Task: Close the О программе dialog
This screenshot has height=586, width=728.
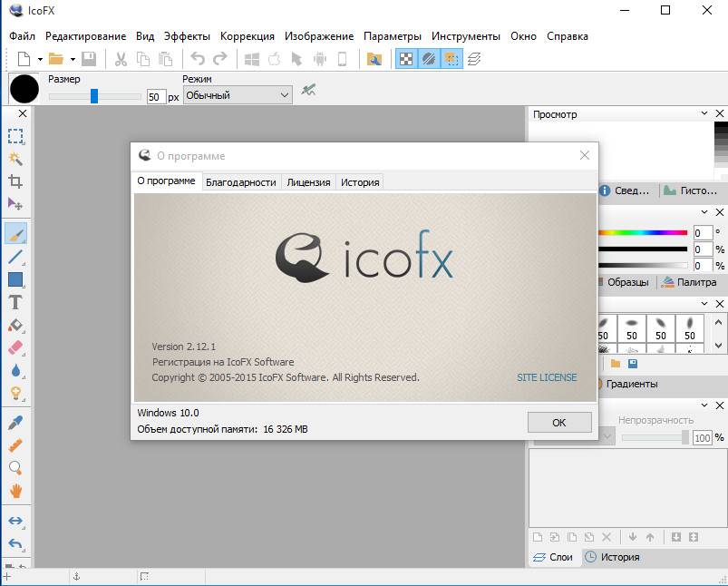Action: coord(585,156)
